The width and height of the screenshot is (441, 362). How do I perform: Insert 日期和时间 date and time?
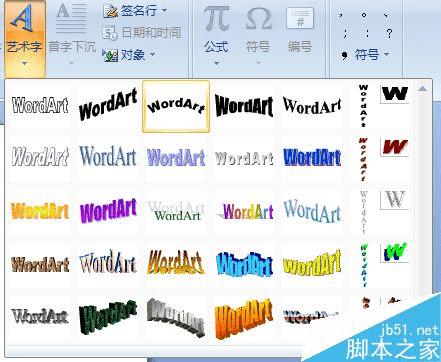click(x=142, y=33)
